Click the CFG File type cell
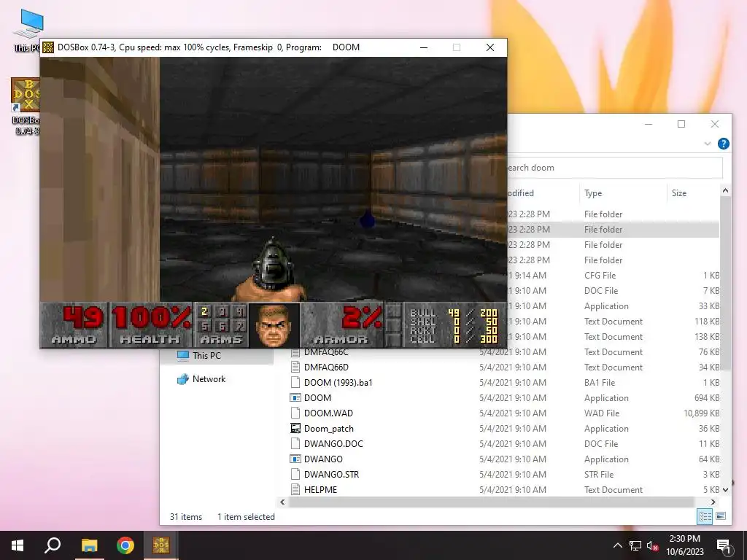Image resolution: width=747 pixels, height=560 pixels. point(600,275)
